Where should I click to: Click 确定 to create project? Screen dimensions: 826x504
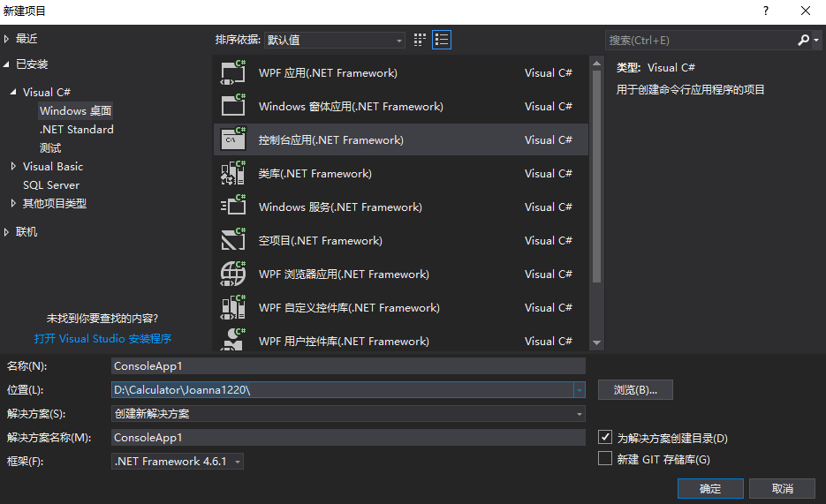(x=710, y=489)
